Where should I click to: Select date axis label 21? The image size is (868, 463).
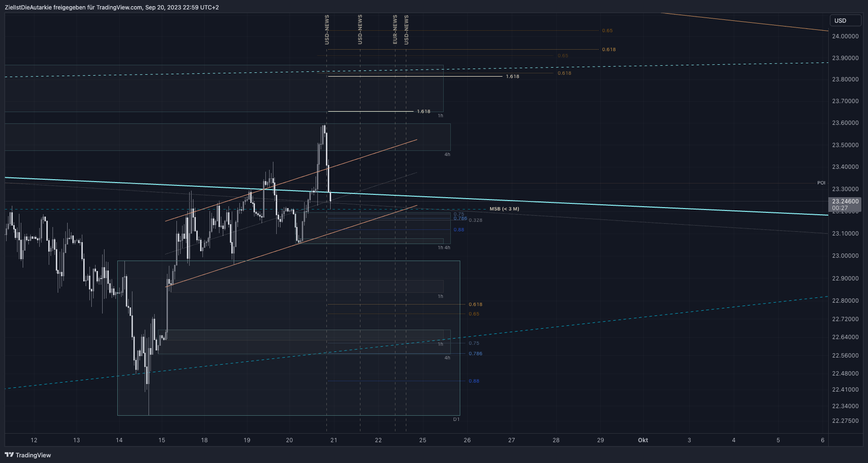(334, 440)
